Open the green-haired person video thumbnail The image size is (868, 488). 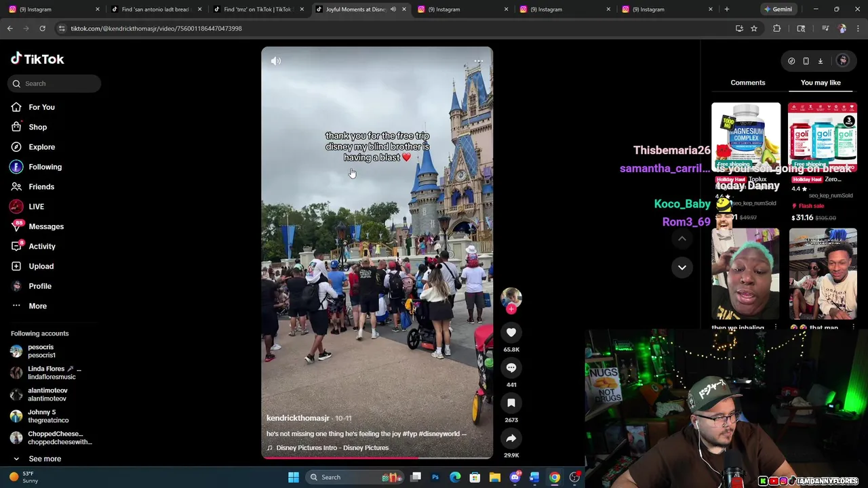point(745,274)
